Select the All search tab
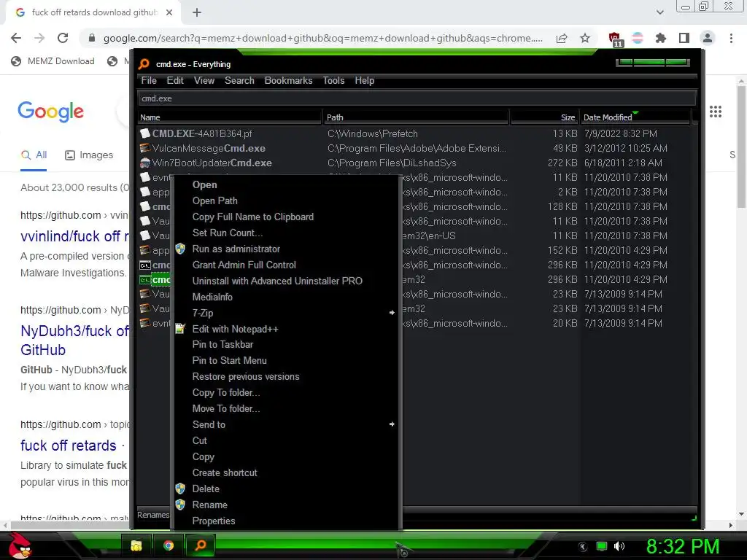This screenshot has height=560, width=747. 34,155
